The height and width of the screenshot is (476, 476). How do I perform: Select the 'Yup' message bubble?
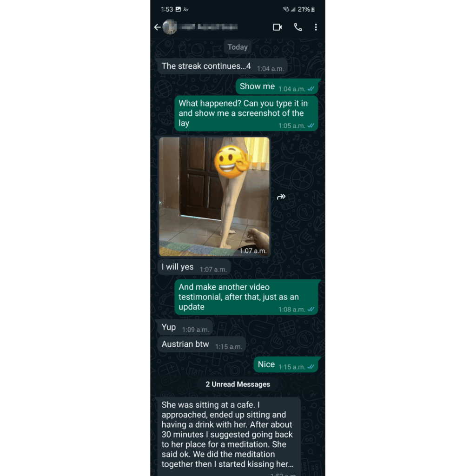click(x=185, y=328)
